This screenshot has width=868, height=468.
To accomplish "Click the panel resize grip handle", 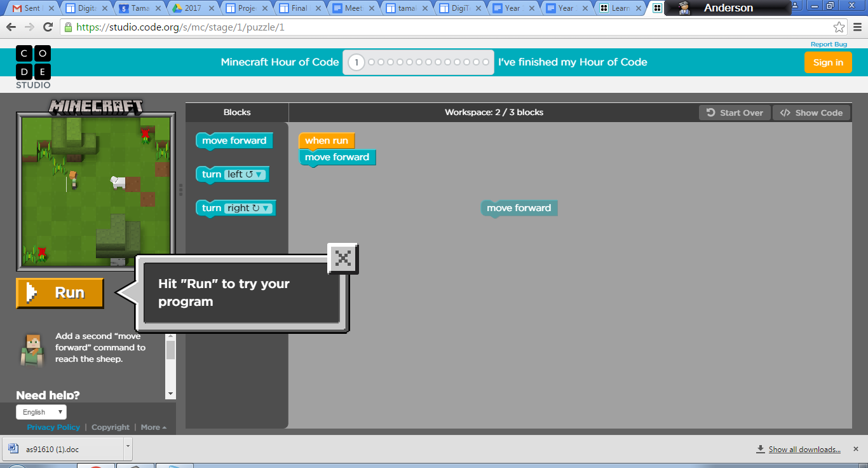I will [180, 189].
